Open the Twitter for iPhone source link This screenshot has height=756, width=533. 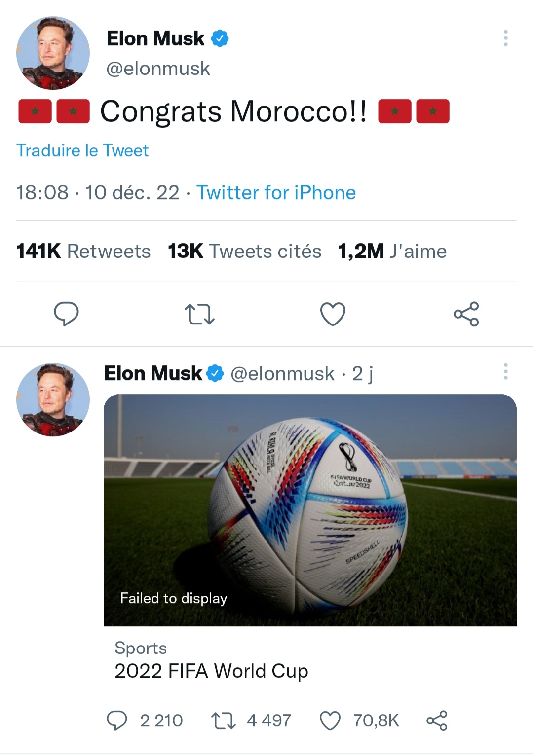pyautogui.click(x=276, y=193)
